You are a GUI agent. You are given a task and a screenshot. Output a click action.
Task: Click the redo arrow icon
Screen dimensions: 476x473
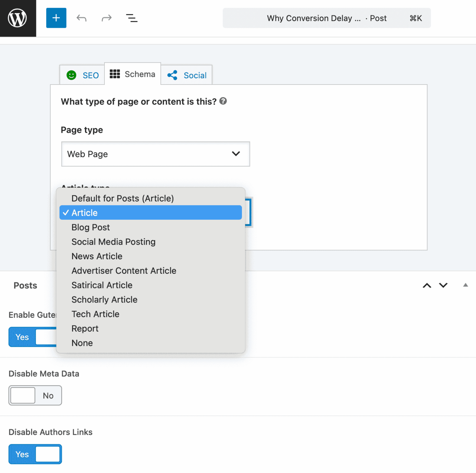coord(106,18)
